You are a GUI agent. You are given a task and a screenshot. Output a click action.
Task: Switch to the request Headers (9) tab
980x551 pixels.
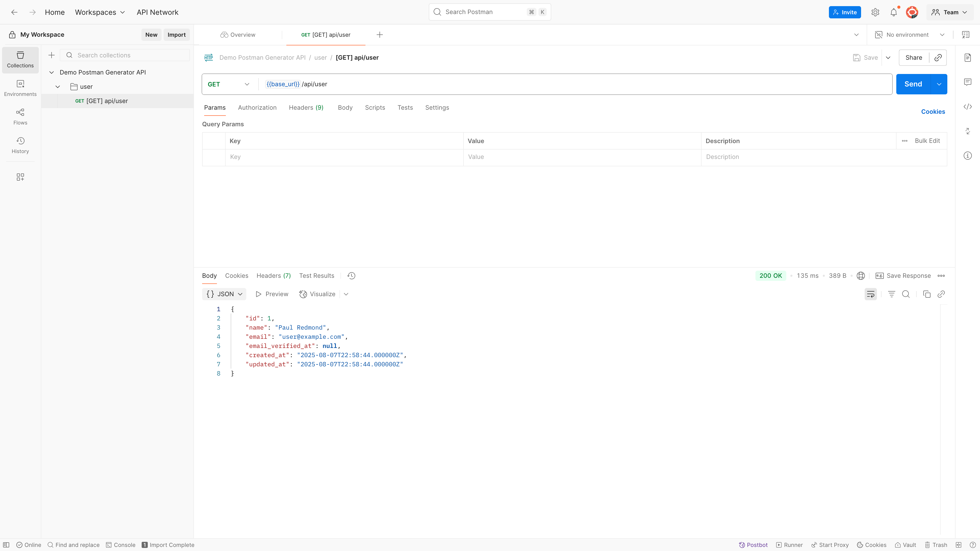click(x=306, y=108)
